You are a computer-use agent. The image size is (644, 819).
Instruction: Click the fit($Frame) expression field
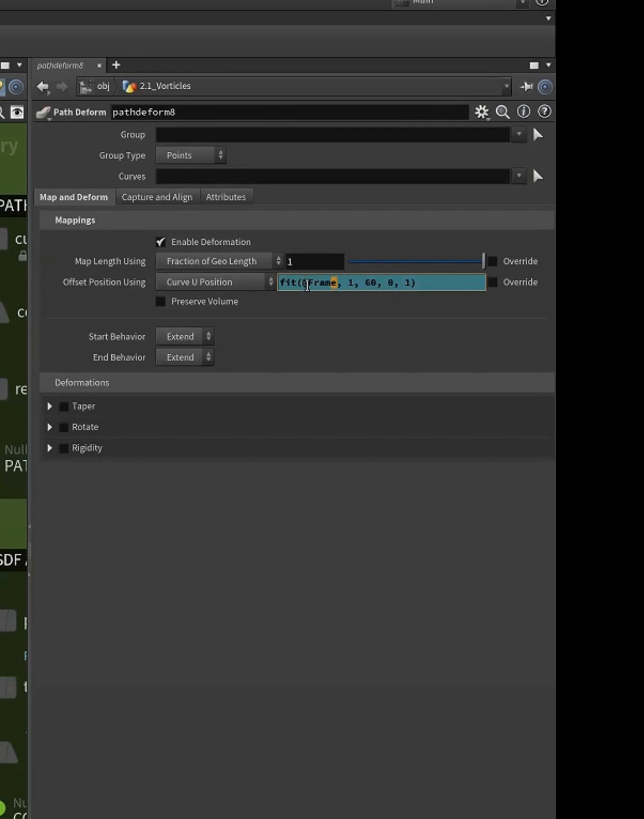click(x=382, y=282)
